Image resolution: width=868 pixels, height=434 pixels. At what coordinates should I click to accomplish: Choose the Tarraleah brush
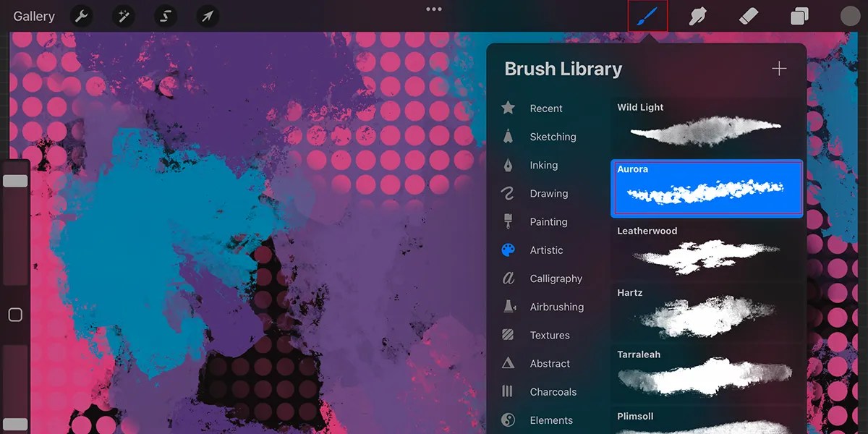707,374
